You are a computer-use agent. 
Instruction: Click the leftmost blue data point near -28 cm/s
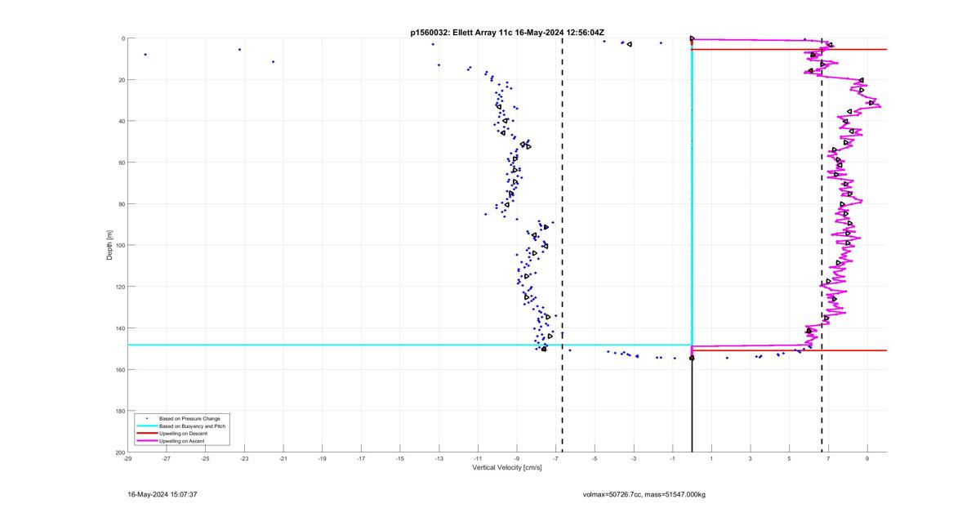pyautogui.click(x=145, y=55)
